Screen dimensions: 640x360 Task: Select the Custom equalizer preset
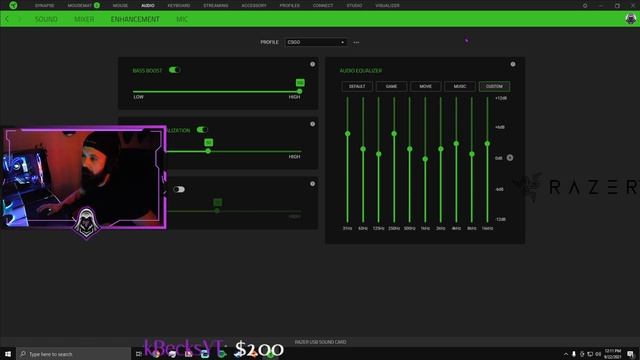pos(494,86)
